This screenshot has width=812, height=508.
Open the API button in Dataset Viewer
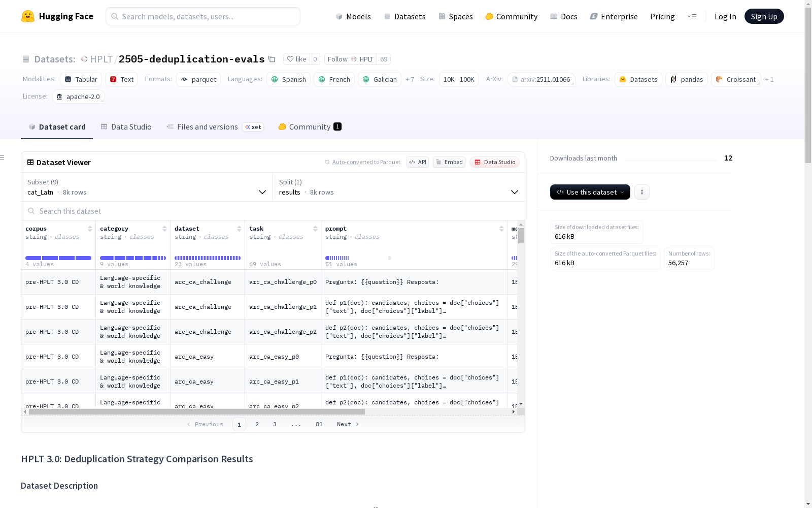pyautogui.click(x=418, y=162)
